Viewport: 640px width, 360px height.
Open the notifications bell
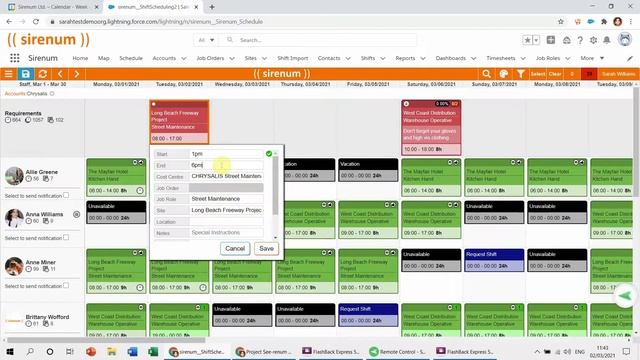[x=607, y=40]
